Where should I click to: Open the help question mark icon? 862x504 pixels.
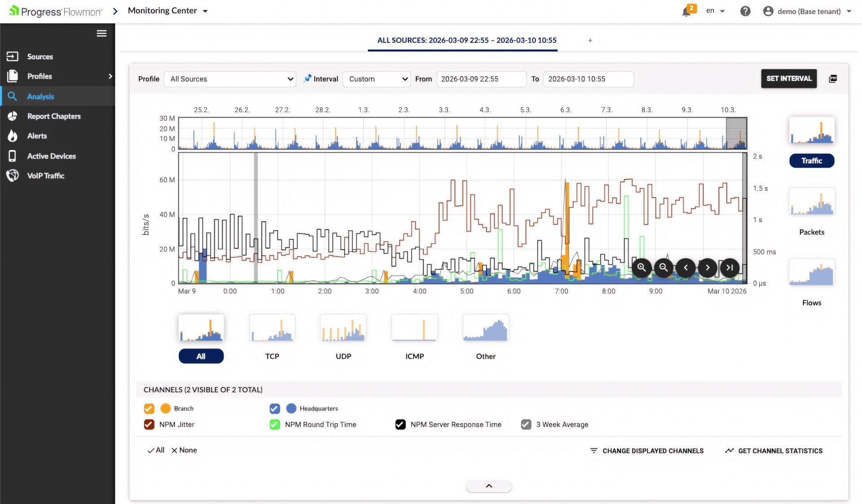(x=745, y=11)
